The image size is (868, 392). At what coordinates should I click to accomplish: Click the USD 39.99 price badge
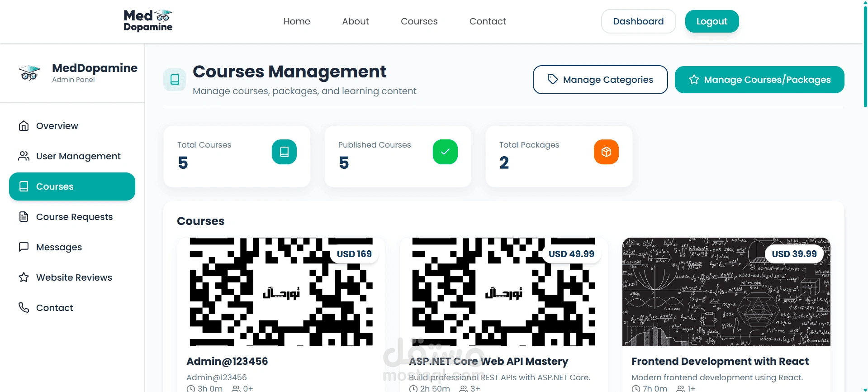[x=794, y=254]
